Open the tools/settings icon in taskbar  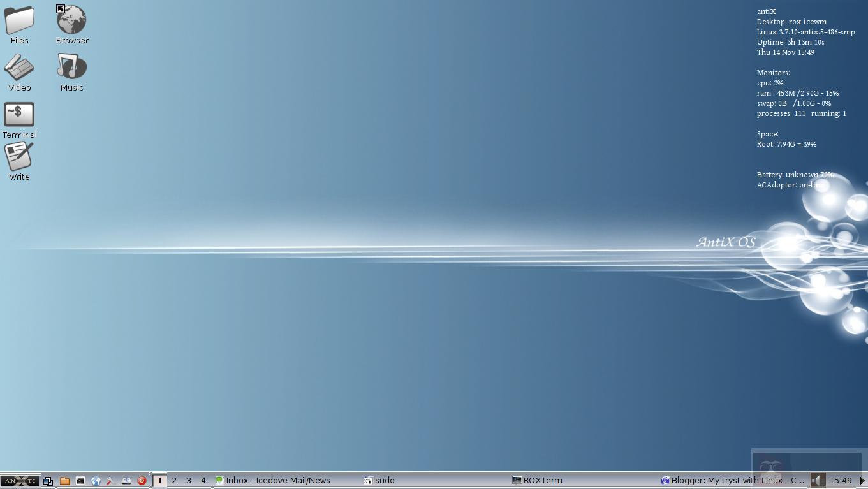(110, 481)
